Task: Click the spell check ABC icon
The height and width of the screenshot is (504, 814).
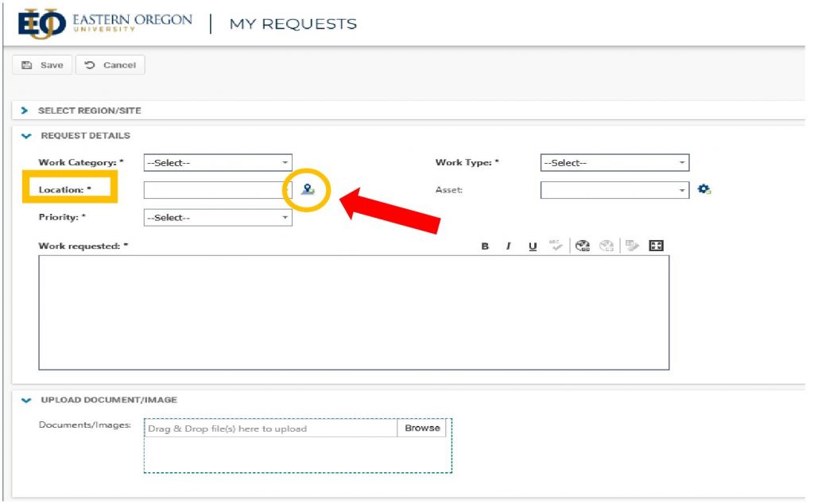Action: (x=556, y=246)
